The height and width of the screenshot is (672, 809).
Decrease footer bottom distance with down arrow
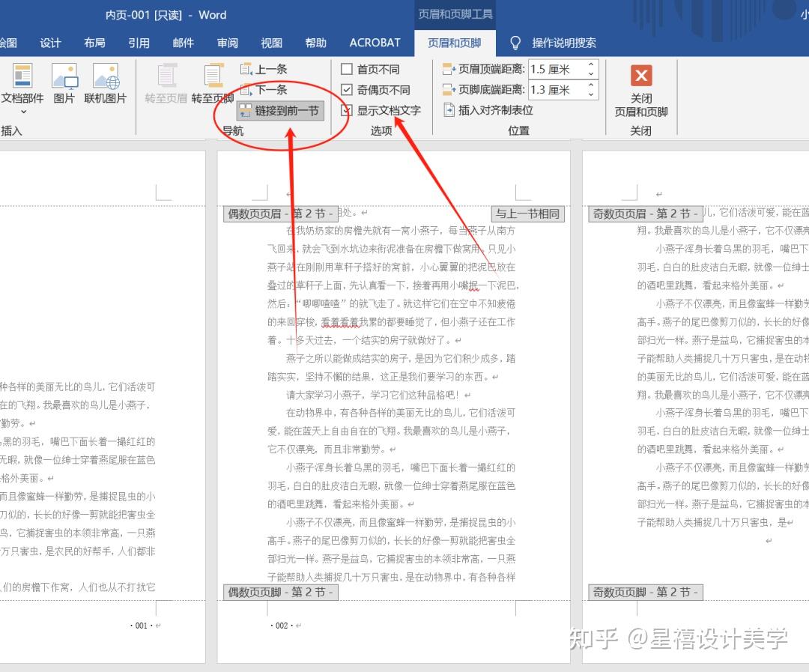591,94
